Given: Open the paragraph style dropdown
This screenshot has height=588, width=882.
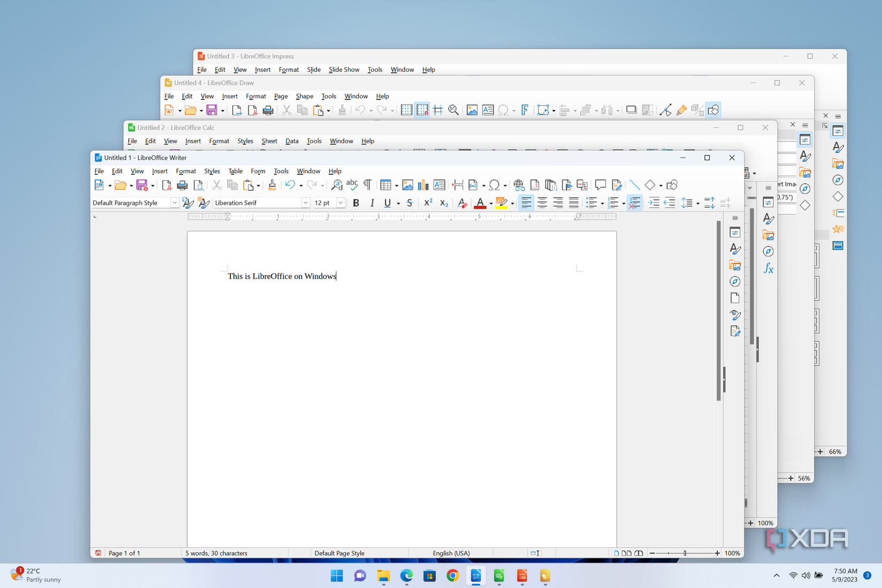Looking at the screenshot, I should click(174, 203).
